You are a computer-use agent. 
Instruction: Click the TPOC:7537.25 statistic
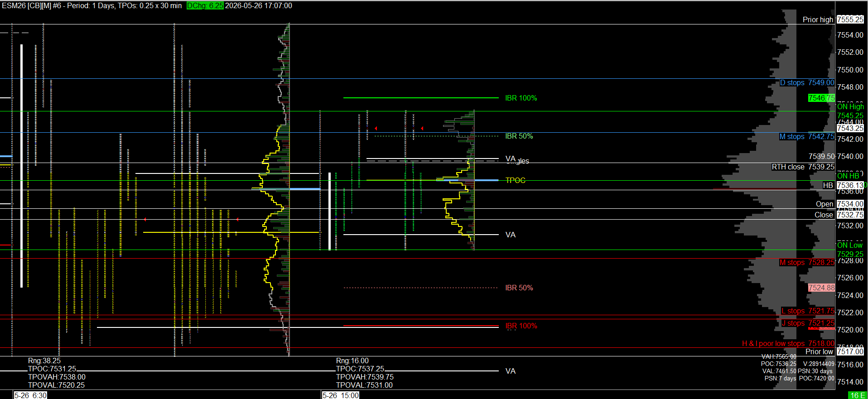tap(360, 369)
